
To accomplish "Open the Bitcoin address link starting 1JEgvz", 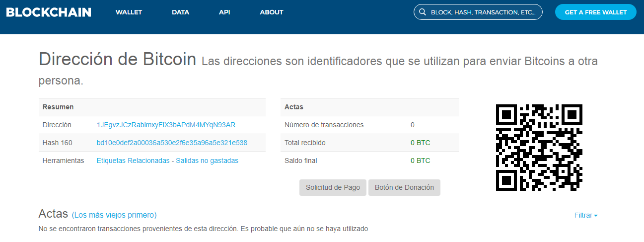I will click(166, 125).
